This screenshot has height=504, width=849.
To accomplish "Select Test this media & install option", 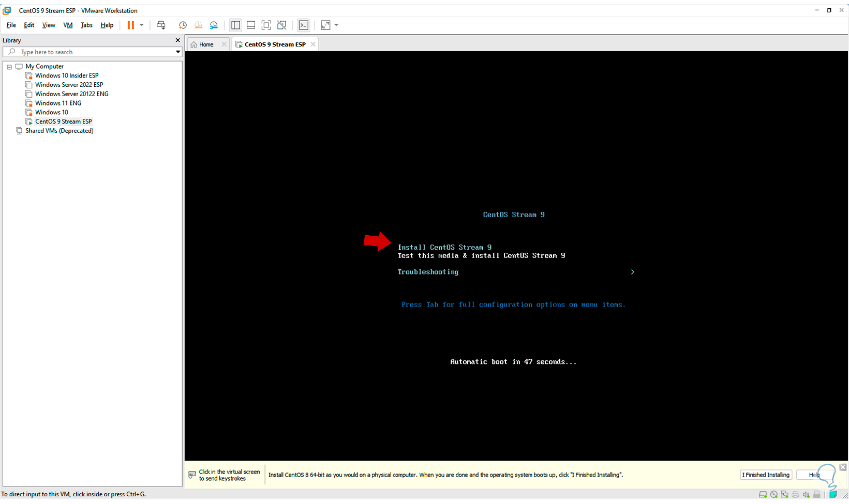I will click(x=481, y=255).
